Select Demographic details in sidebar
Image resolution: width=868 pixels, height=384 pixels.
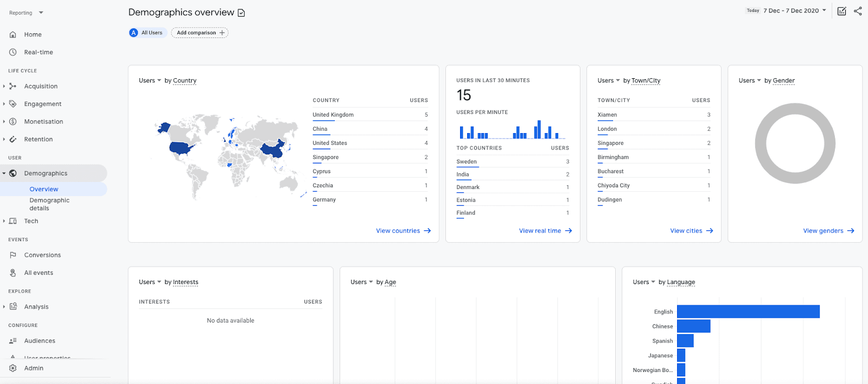pos(49,204)
